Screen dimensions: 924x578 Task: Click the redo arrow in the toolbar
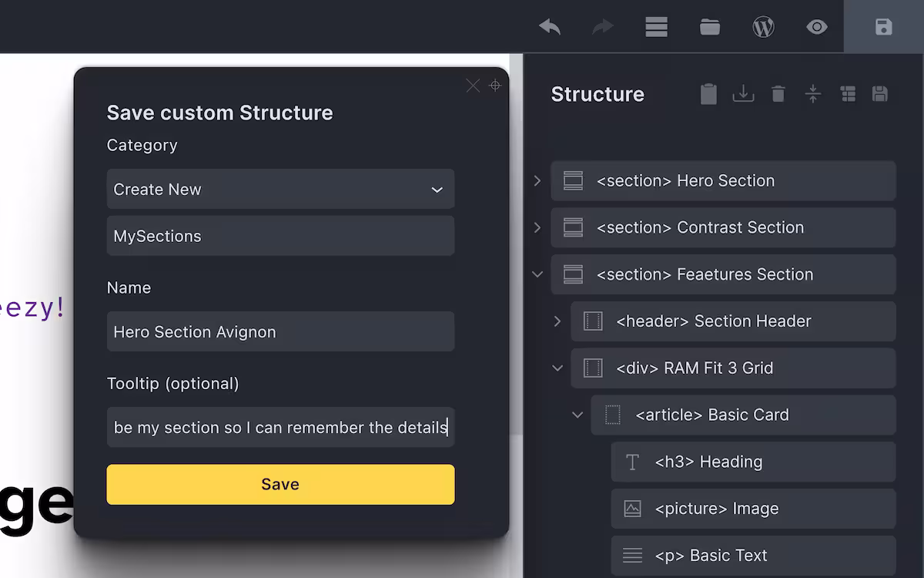(x=603, y=26)
